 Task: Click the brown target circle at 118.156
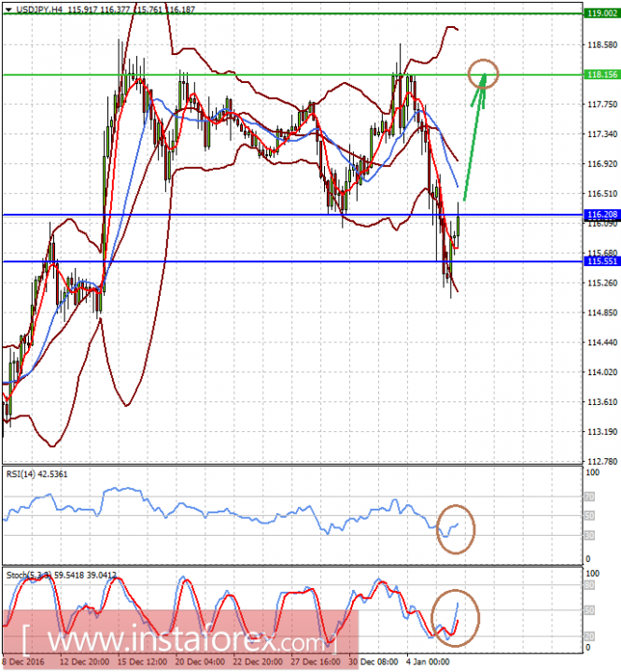pos(484,72)
